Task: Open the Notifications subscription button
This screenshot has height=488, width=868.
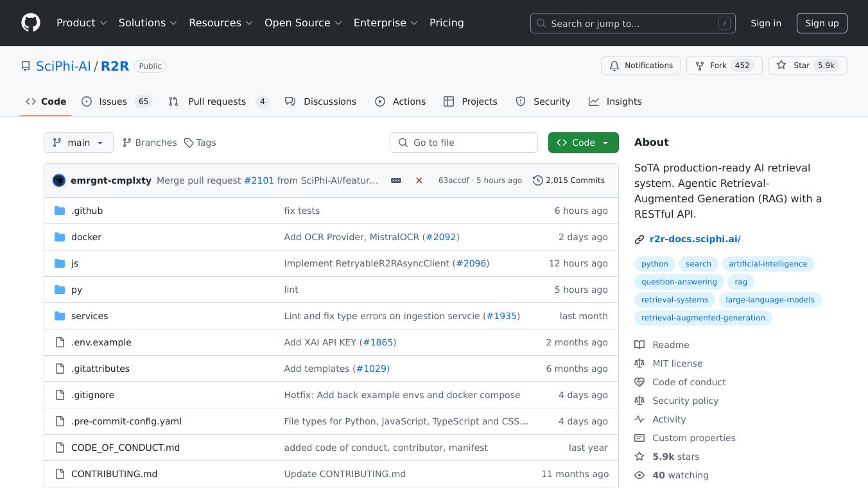Action: 641,65
